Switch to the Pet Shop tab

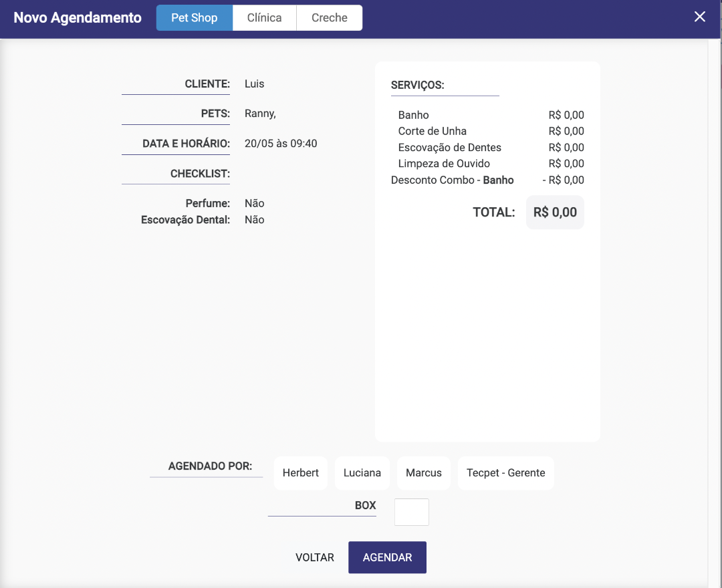[195, 18]
